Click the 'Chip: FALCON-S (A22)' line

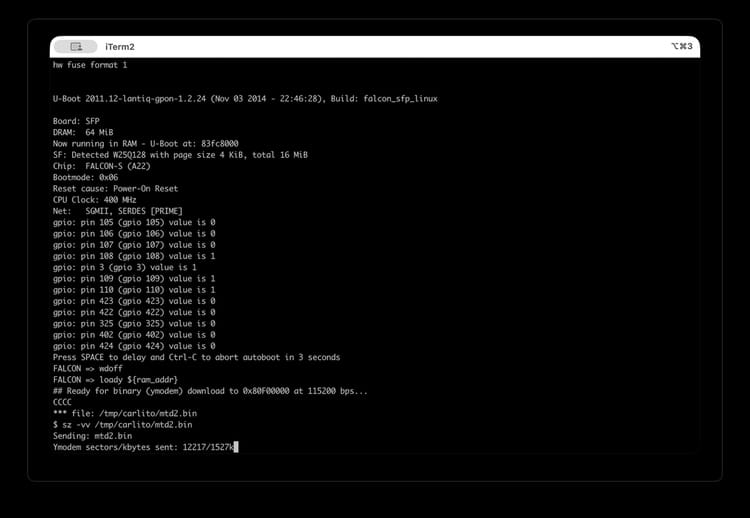(x=101, y=166)
